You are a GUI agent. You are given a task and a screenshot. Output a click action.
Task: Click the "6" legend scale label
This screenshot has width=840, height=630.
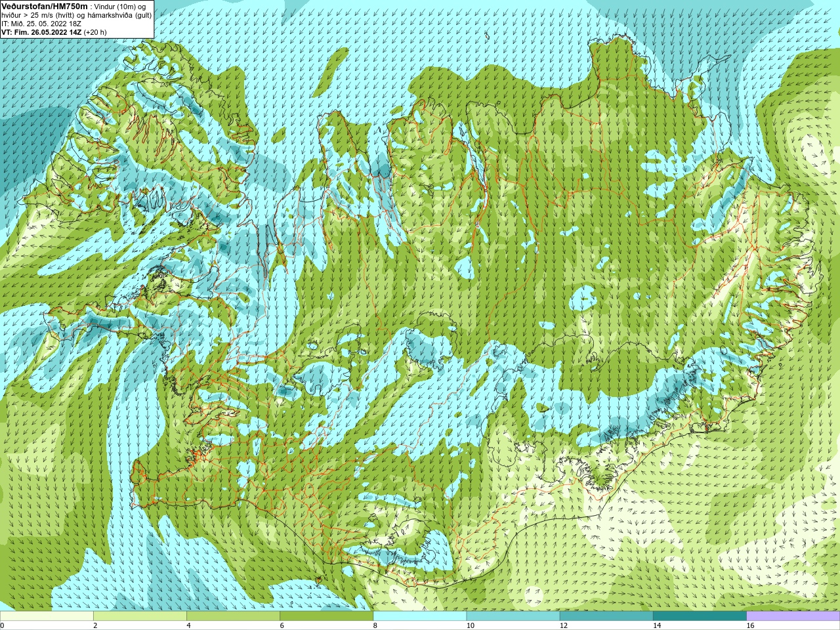(282, 625)
